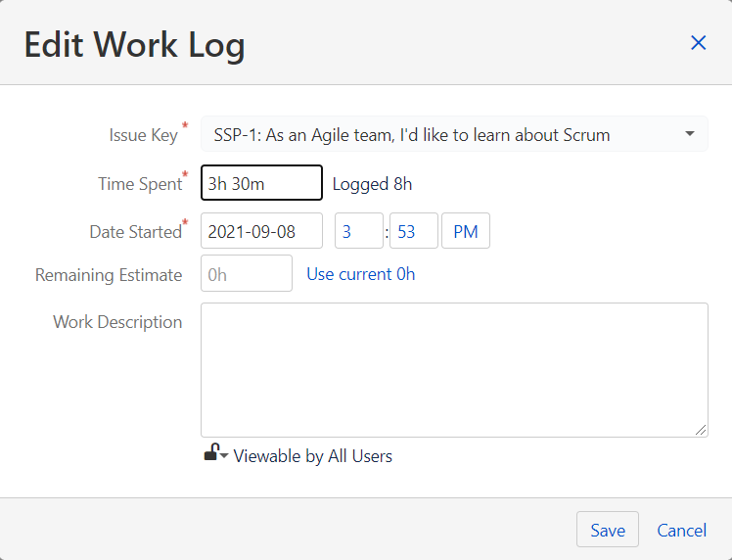Focus the Work Description text area
732x560 pixels.
click(454, 369)
